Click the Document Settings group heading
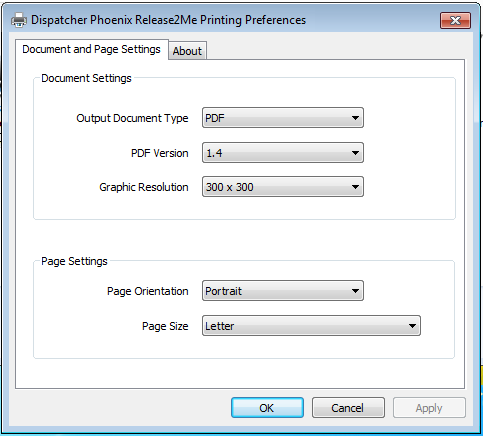The image size is (483, 436). tap(86, 78)
